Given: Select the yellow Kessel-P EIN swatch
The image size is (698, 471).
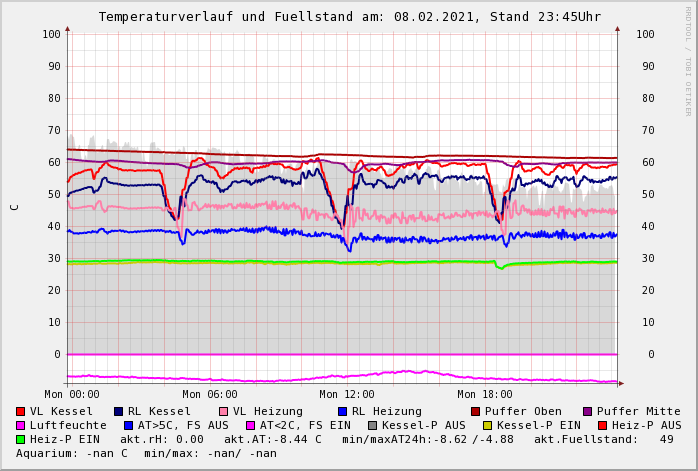Looking at the screenshot, I should [x=487, y=426].
